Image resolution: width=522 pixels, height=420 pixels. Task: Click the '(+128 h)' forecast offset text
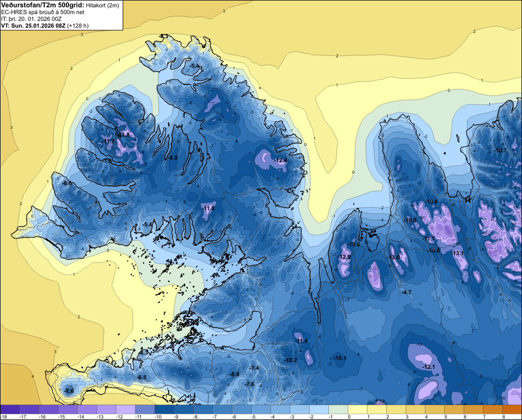point(78,26)
